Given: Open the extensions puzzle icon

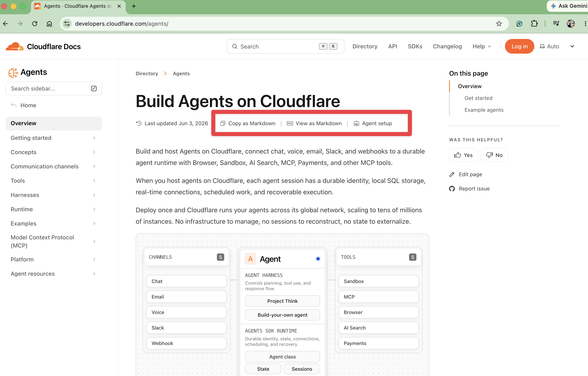Looking at the screenshot, I should point(534,24).
